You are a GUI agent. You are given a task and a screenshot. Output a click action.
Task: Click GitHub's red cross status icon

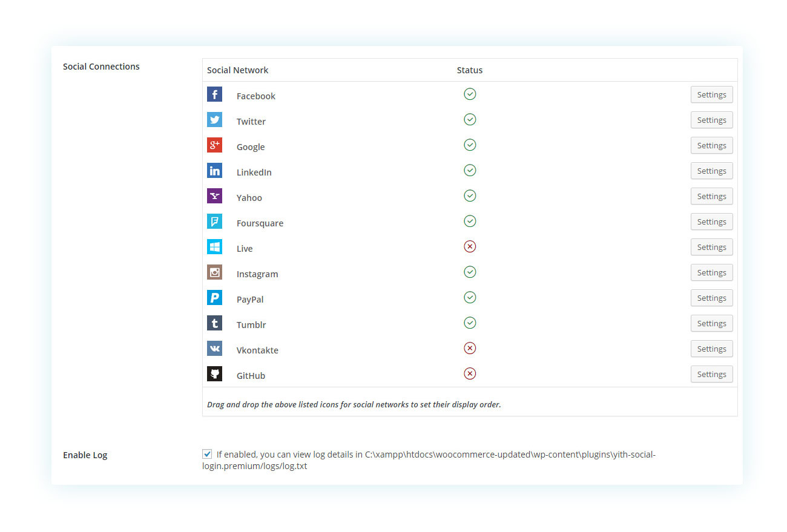(470, 373)
